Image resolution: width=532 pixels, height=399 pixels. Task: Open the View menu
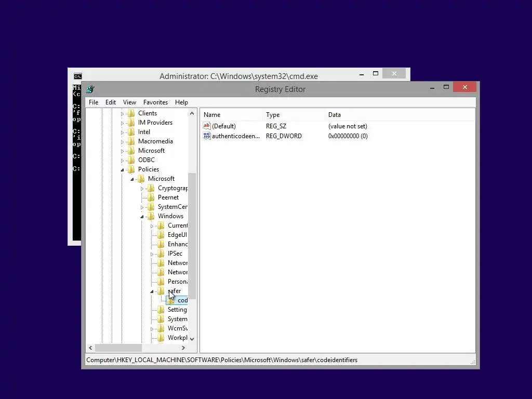[129, 102]
